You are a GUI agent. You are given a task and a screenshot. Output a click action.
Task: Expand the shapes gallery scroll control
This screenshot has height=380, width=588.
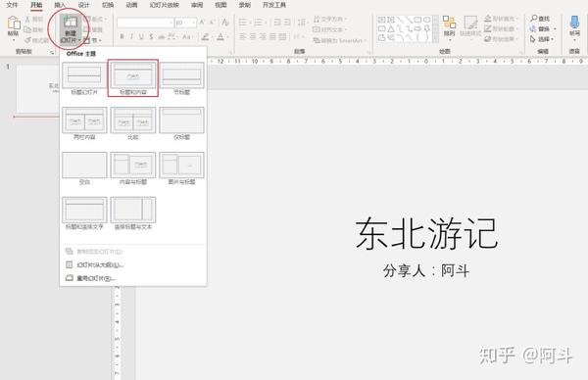pos(435,38)
